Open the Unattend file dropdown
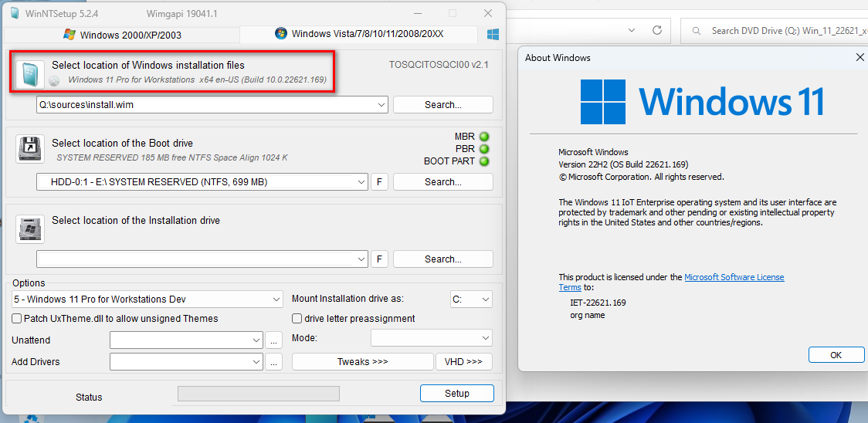868x423 pixels. click(x=256, y=340)
